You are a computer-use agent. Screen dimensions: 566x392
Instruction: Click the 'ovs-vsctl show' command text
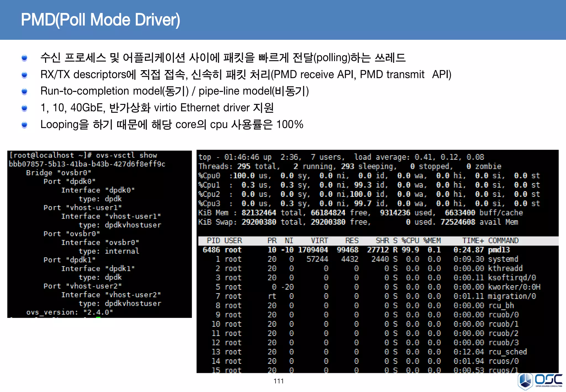click(127, 155)
